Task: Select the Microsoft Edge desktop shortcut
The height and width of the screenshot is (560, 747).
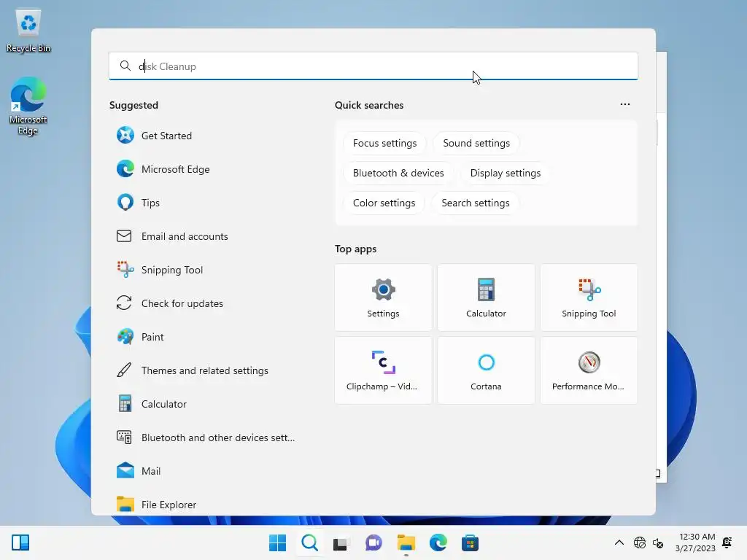Action: coord(28,106)
